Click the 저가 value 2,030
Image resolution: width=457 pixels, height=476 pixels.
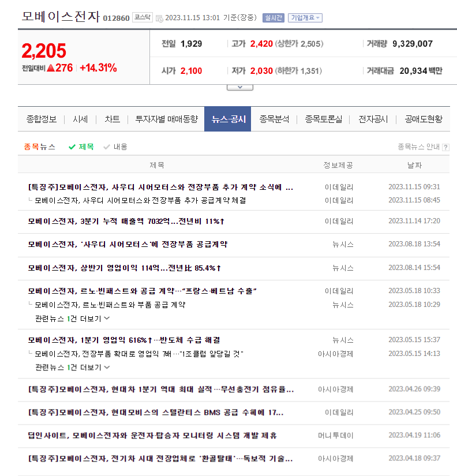[x=261, y=71]
